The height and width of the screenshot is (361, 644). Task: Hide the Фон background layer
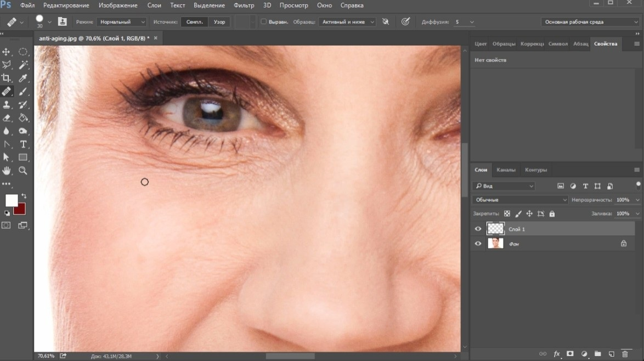[x=478, y=244]
